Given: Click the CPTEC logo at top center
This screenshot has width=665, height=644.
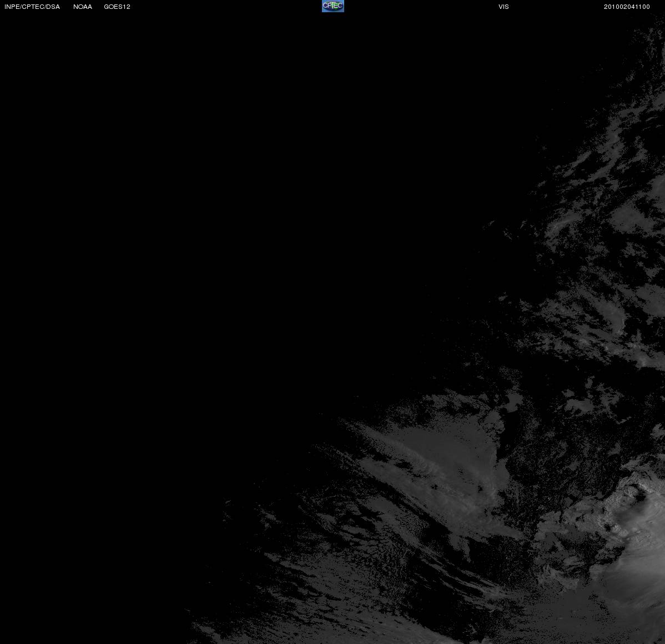Looking at the screenshot, I should pos(333,6).
